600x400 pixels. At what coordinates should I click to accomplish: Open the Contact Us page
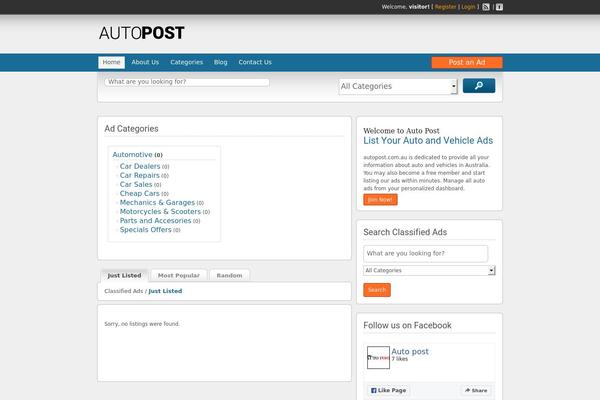(255, 62)
